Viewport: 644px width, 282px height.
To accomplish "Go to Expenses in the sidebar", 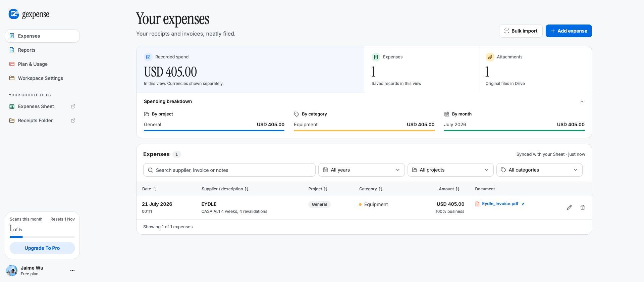I will click(x=42, y=36).
